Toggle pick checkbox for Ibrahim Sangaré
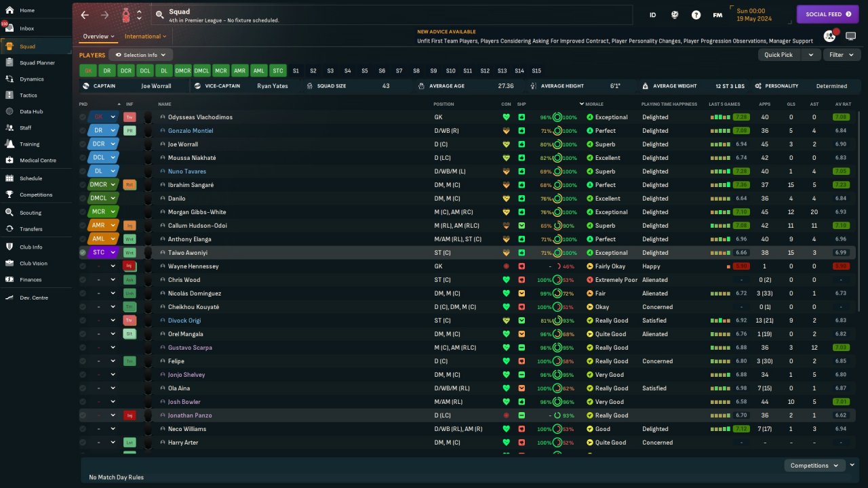The width and height of the screenshot is (868, 488). click(83, 185)
